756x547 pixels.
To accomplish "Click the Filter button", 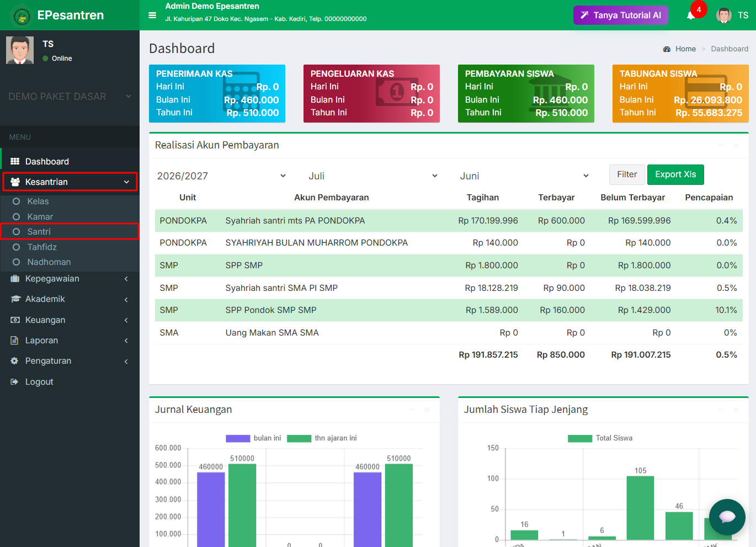I will [x=627, y=174].
